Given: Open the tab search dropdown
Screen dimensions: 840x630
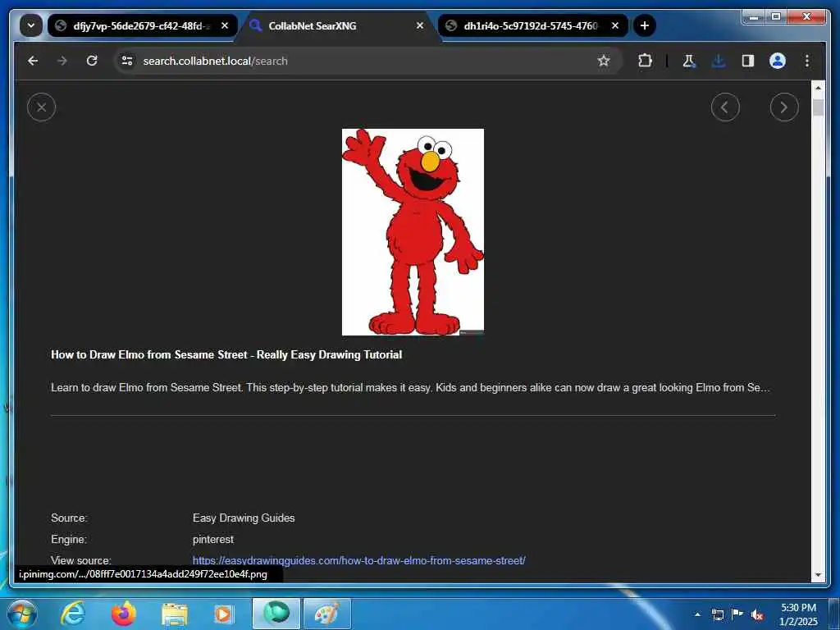Looking at the screenshot, I should click(31, 25).
